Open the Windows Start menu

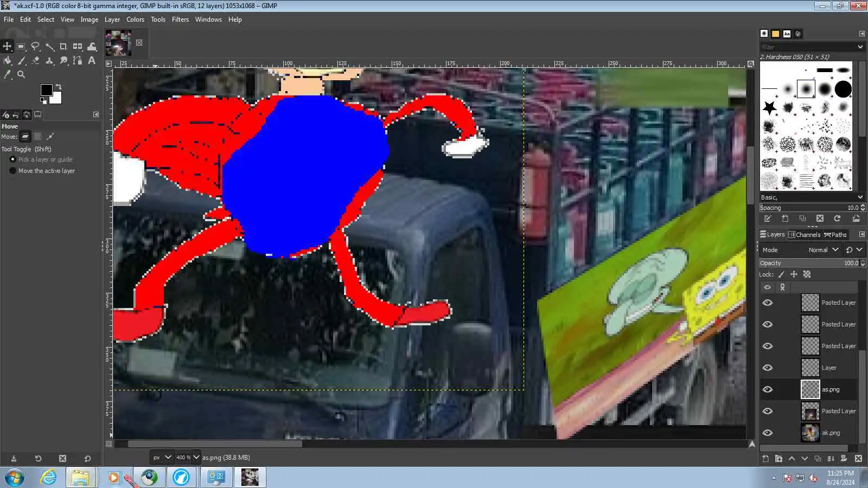tap(14, 477)
